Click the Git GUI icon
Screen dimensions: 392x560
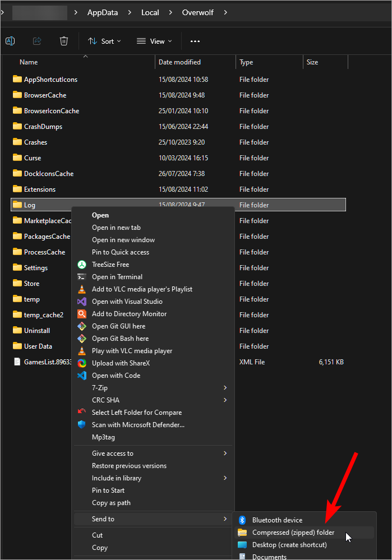tap(82, 326)
